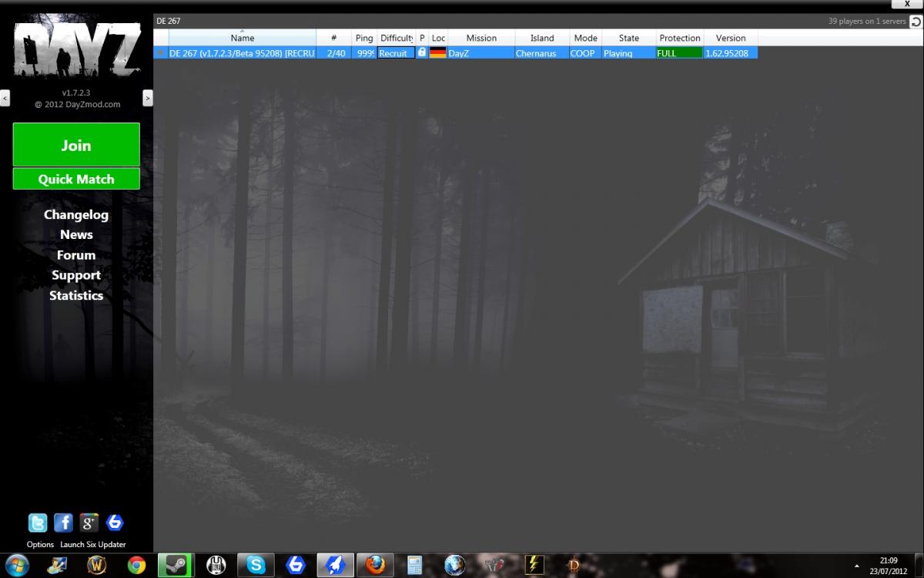The image size is (924, 578).
Task: Open Options at bottom of sidebar
Action: [40, 544]
